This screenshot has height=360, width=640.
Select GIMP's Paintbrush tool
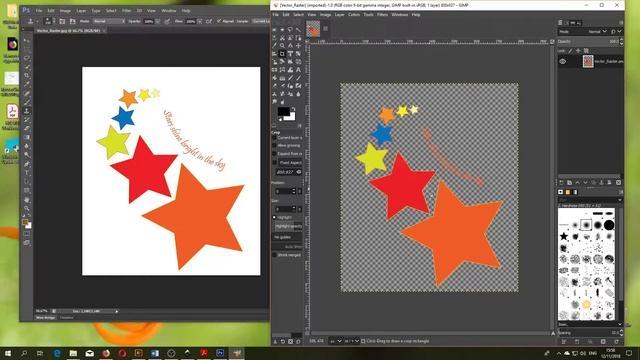click(298, 78)
